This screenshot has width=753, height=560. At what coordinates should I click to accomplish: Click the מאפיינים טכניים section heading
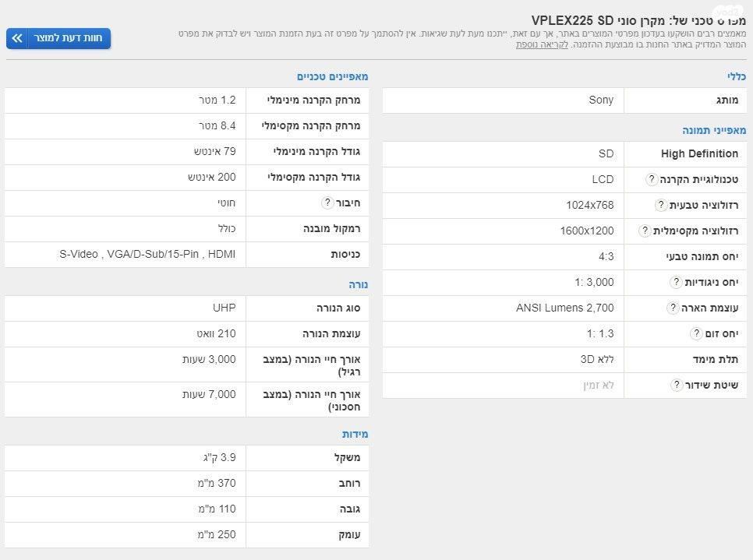pyautogui.click(x=332, y=77)
